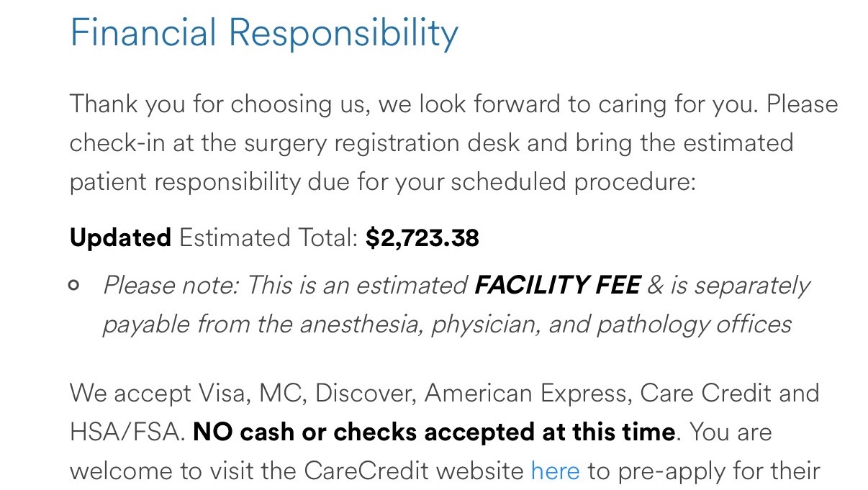
Task: Click the "CareCredit website" text
Action: [414, 471]
